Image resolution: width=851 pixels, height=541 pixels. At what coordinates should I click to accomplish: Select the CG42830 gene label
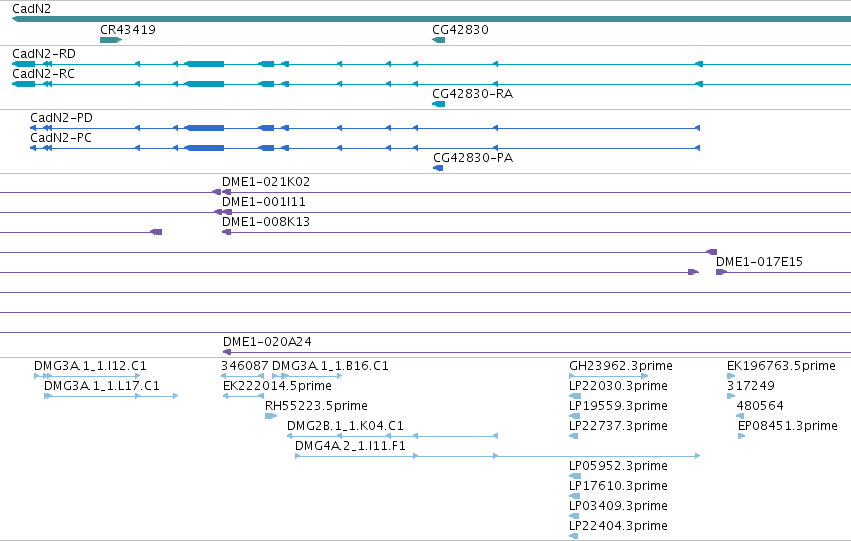[460, 29]
